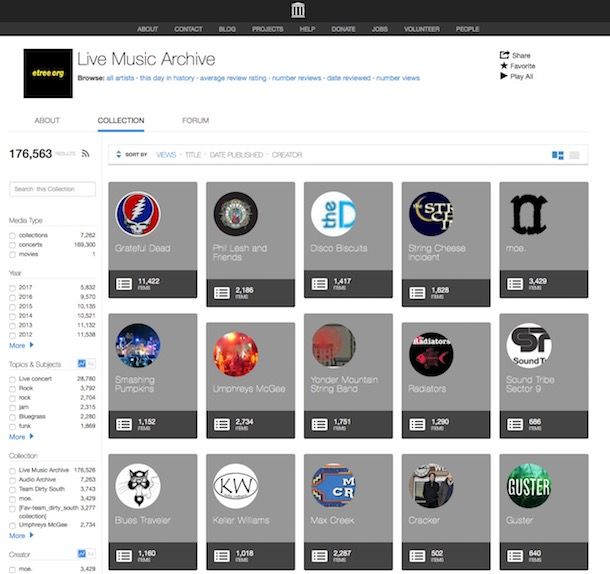This screenshot has height=574, width=610.
Task: Click PROJECTS in top navigation
Action: (268, 29)
